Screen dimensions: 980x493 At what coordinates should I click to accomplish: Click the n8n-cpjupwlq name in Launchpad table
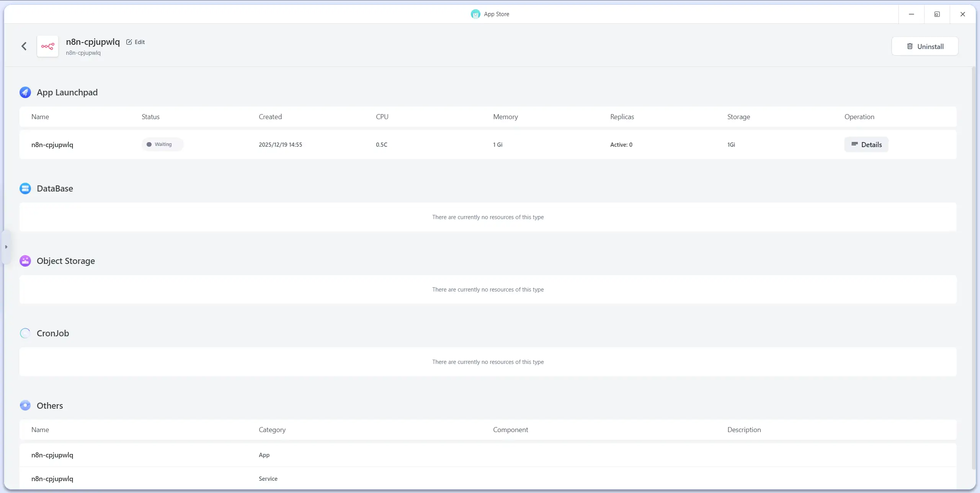(52, 145)
